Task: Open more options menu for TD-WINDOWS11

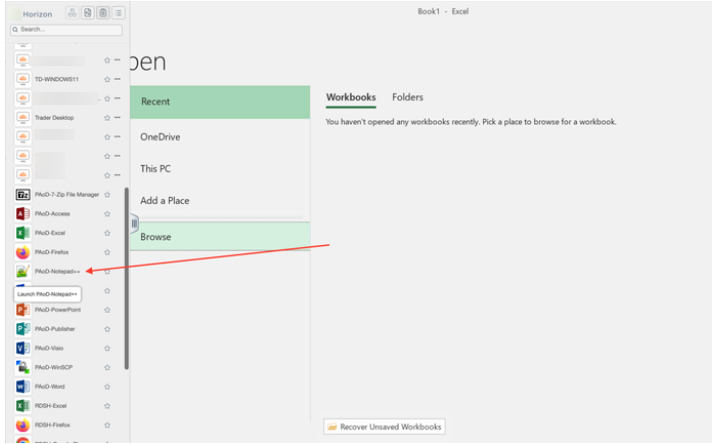Action: pos(117,78)
